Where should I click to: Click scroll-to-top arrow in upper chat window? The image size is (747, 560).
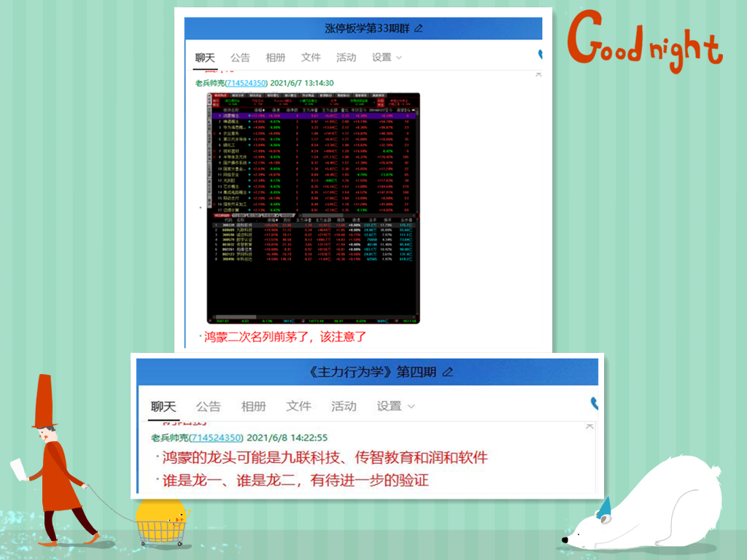coord(538,74)
